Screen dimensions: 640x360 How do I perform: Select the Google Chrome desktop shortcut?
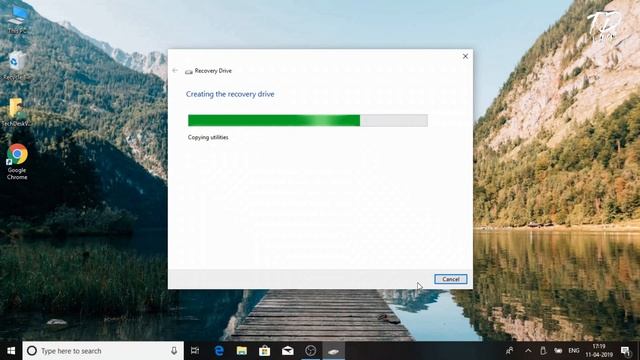pos(17,162)
